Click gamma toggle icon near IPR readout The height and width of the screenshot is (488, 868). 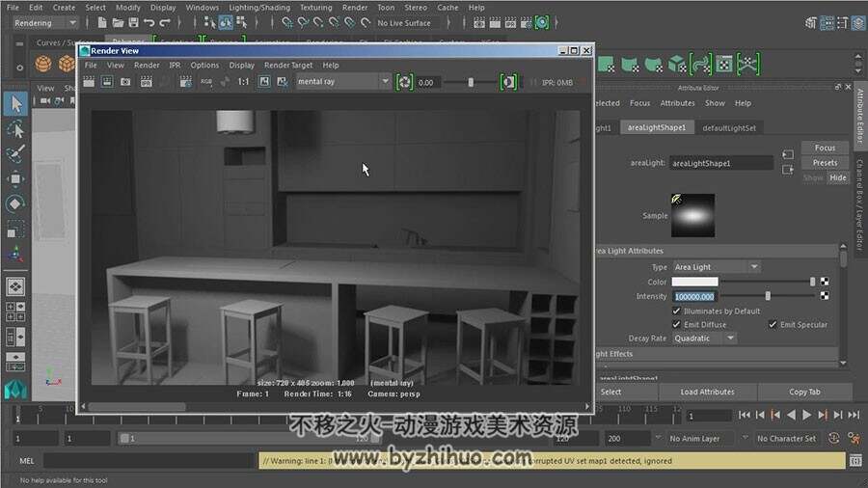[508, 82]
